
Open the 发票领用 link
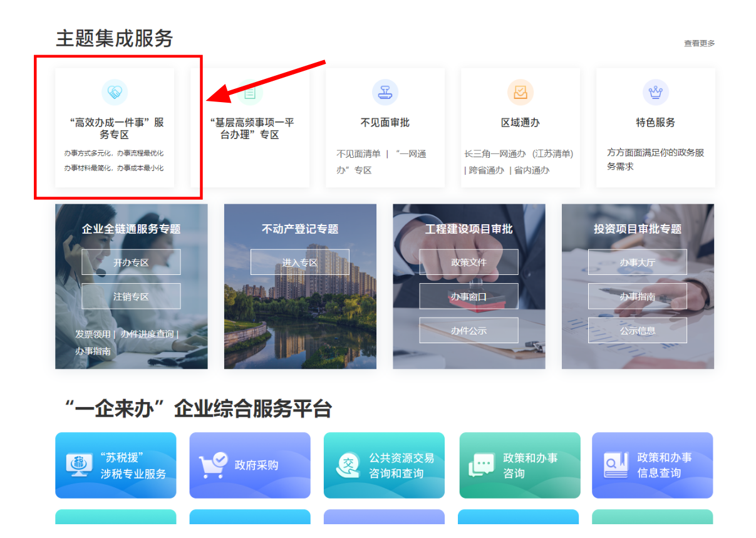[x=93, y=334]
